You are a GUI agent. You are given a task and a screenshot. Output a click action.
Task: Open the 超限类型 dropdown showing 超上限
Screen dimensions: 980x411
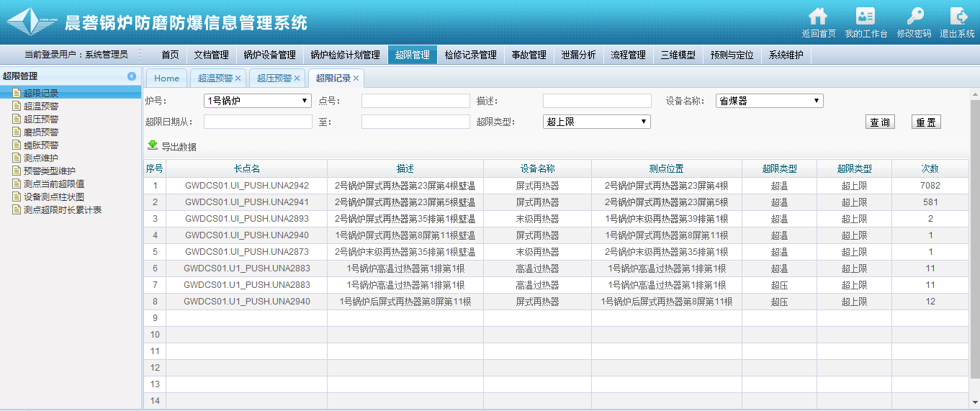[x=596, y=122]
